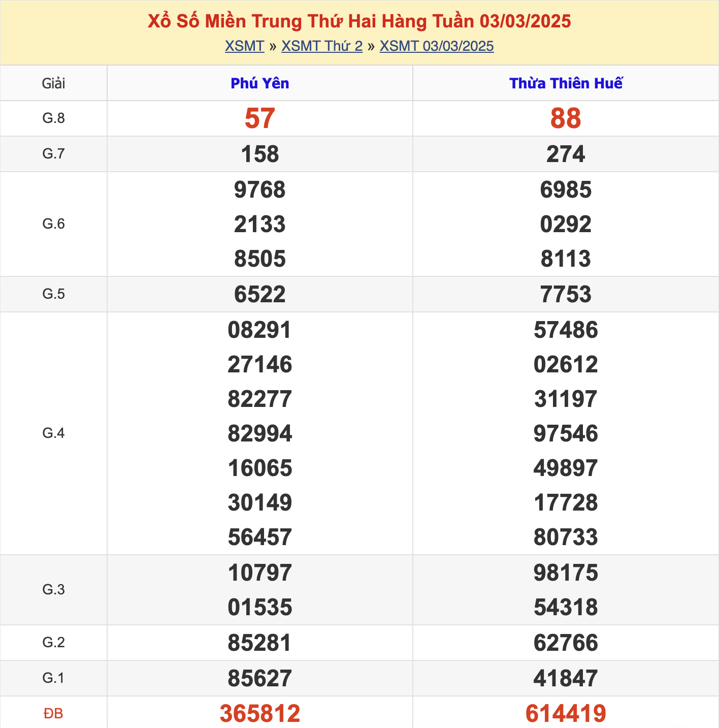This screenshot has height=728, width=719.
Task: Click the special prize 365812
Action: click(260, 713)
